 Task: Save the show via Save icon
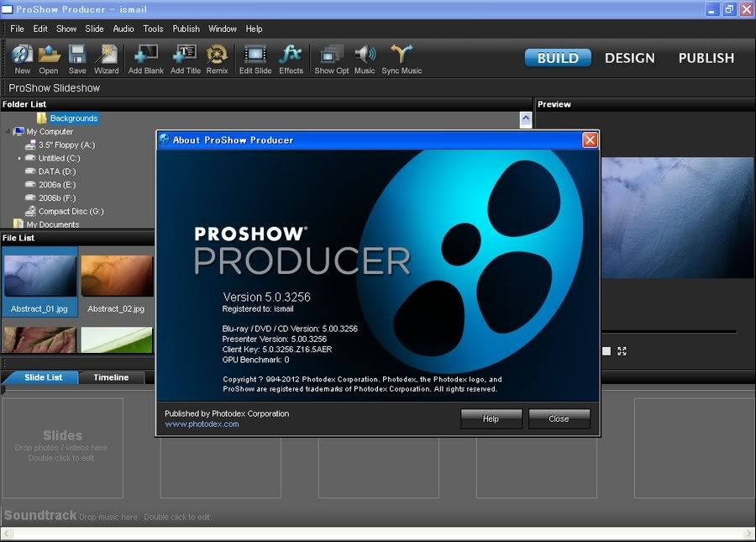coord(77,60)
